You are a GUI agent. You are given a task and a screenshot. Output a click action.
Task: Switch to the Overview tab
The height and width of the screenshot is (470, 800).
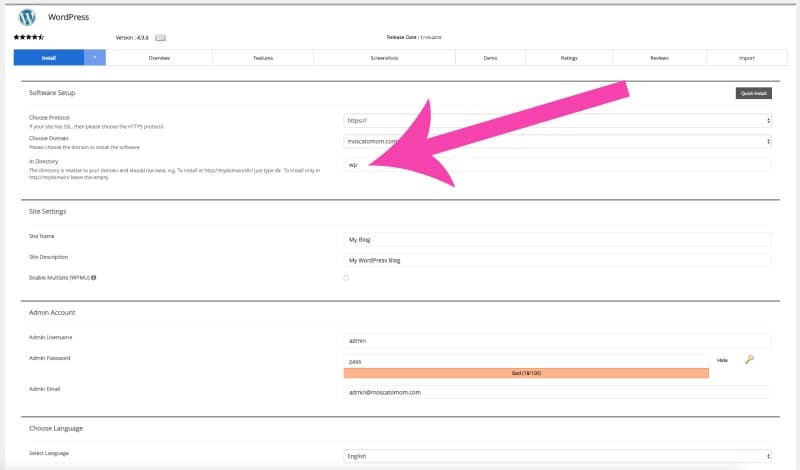coord(159,58)
